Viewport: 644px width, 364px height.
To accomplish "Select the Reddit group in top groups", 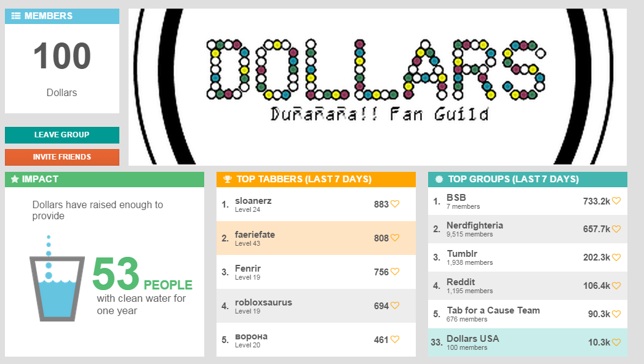I will coord(527,286).
